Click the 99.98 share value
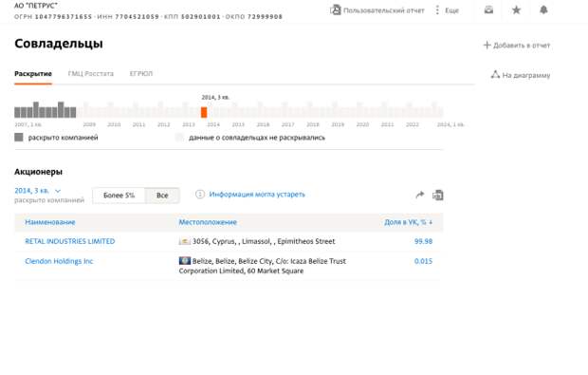The width and height of the screenshot is (588, 375). (x=423, y=241)
